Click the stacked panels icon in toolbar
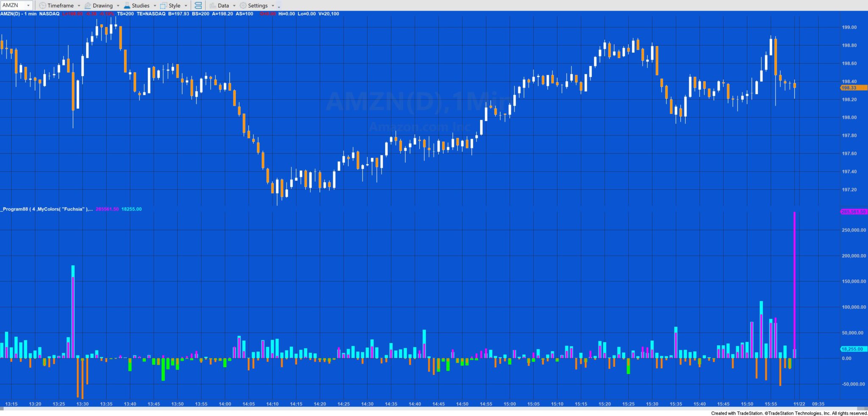 click(198, 6)
